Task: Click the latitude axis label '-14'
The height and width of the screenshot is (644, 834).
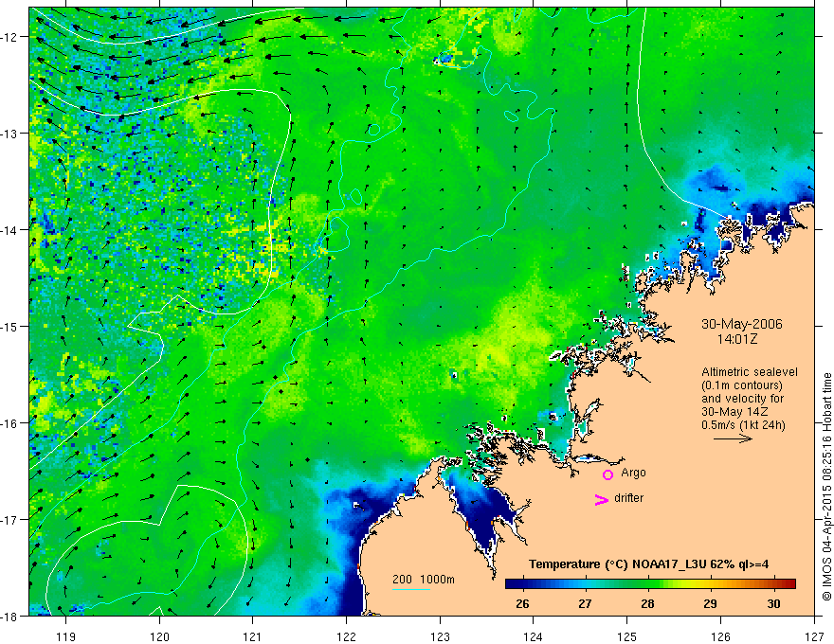Action: click(x=9, y=230)
